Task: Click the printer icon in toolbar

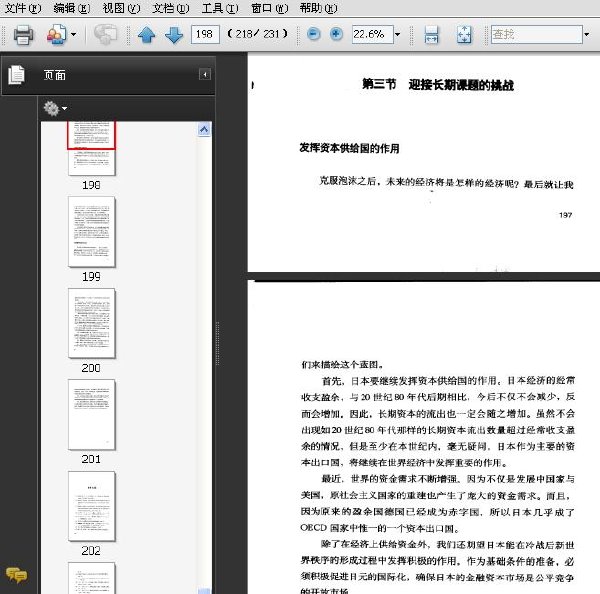Action: 23,35
